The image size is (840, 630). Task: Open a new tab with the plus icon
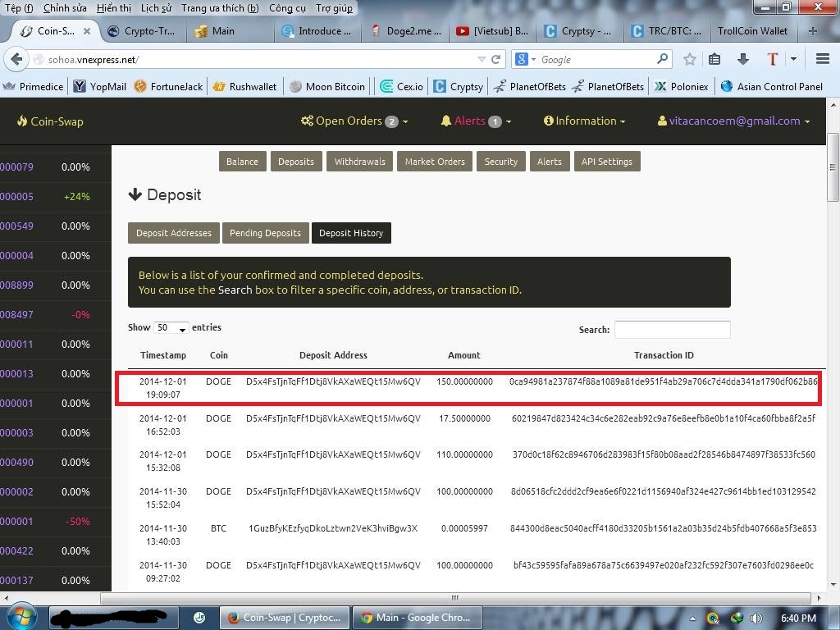pos(813,31)
